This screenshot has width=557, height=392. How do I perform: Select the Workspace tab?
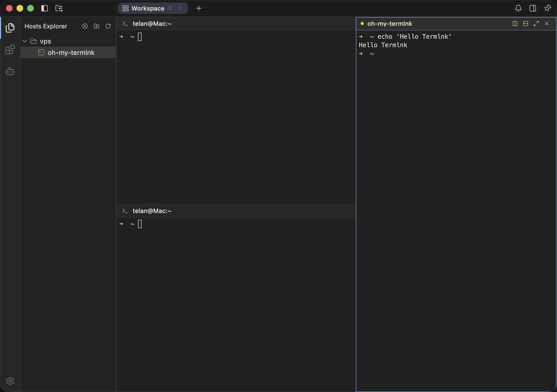pos(153,8)
